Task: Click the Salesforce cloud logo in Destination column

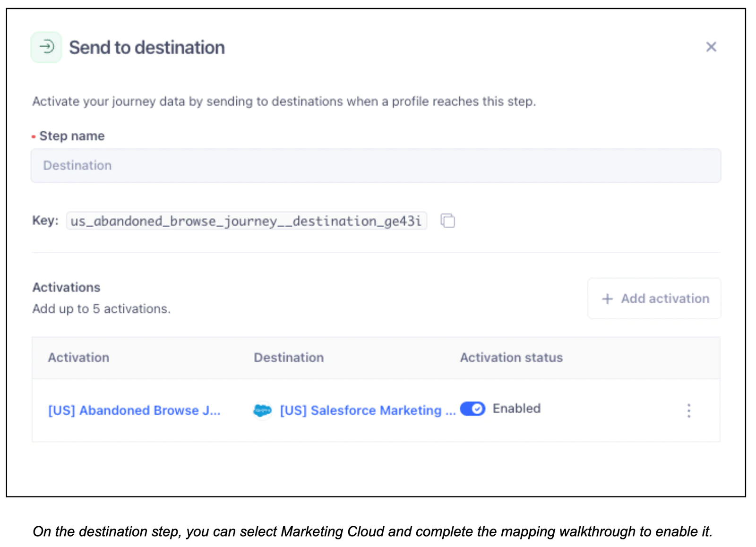Action: (263, 409)
